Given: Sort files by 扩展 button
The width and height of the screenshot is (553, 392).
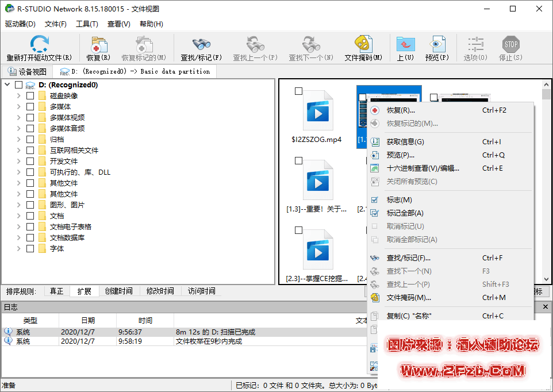Looking at the screenshot, I should click(84, 291).
